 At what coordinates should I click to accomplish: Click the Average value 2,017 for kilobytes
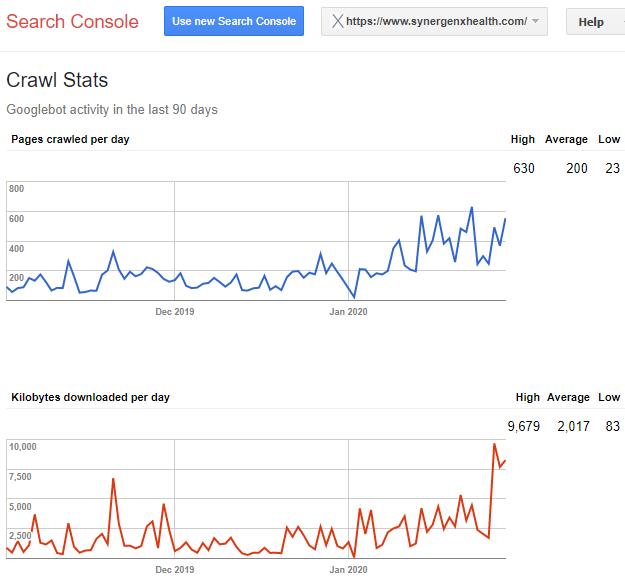(573, 426)
